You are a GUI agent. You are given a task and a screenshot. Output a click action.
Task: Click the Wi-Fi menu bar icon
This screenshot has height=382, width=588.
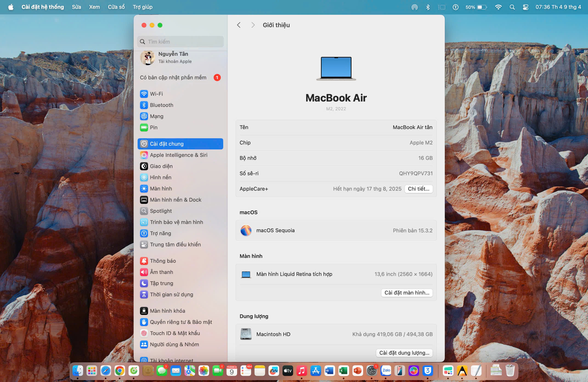pos(498,7)
